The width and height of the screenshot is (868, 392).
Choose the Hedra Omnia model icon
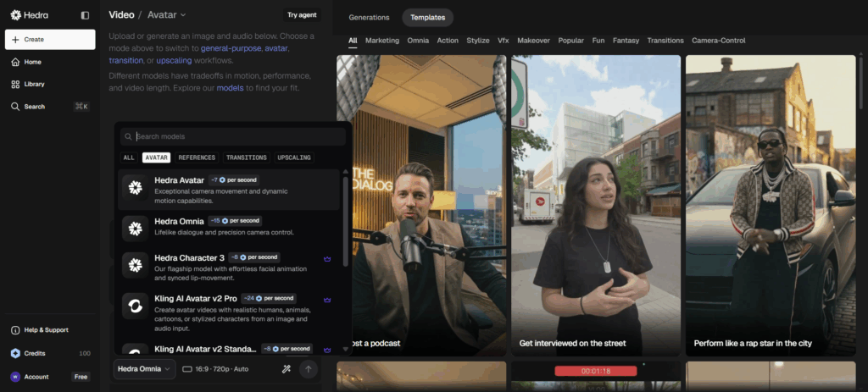click(135, 229)
